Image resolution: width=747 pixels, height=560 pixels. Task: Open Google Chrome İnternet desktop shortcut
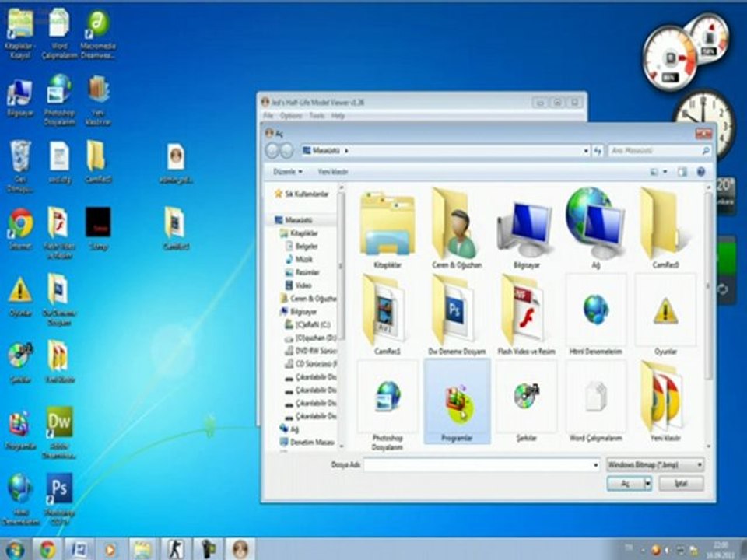click(20, 229)
